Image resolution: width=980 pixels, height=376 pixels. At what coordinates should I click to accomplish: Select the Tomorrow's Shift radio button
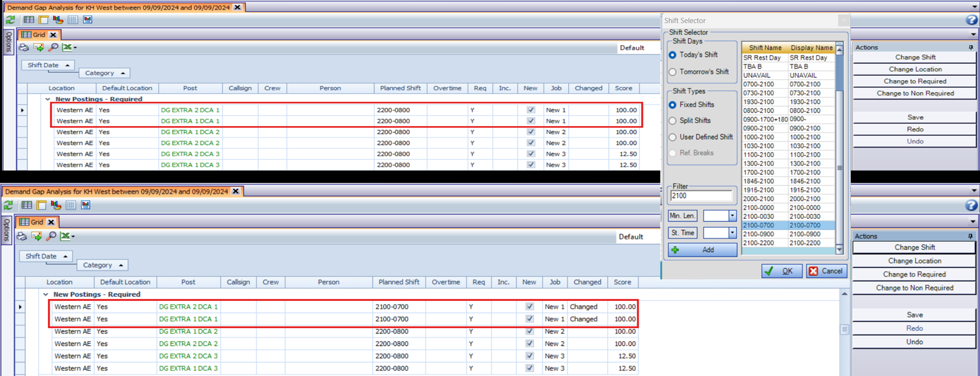tap(673, 72)
